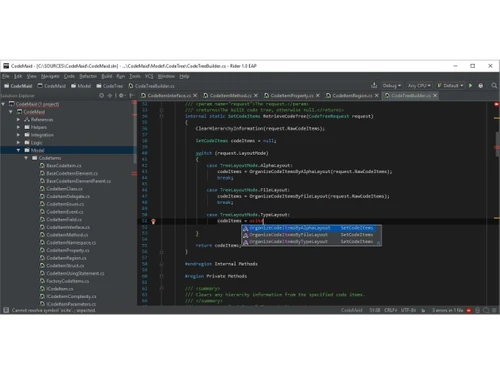Click UTF-8 encoding indicator
Viewport: 500px width, 375px height.
click(x=408, y=310)
